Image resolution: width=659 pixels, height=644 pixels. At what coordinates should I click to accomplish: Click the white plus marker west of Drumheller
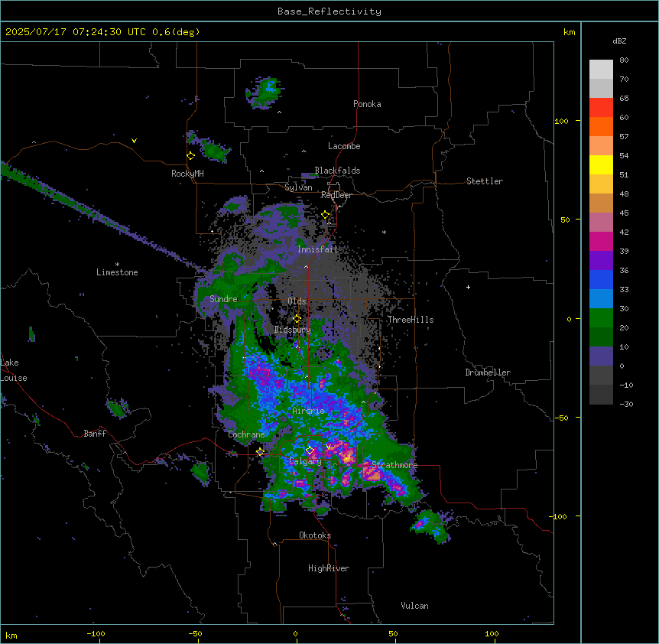tap(468, 287)
